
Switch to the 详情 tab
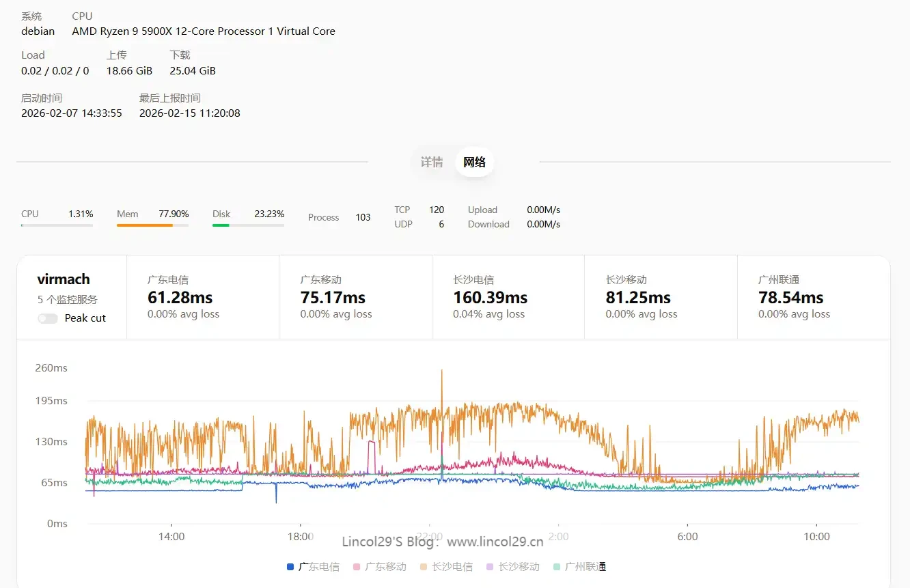[x=431, y=162]
